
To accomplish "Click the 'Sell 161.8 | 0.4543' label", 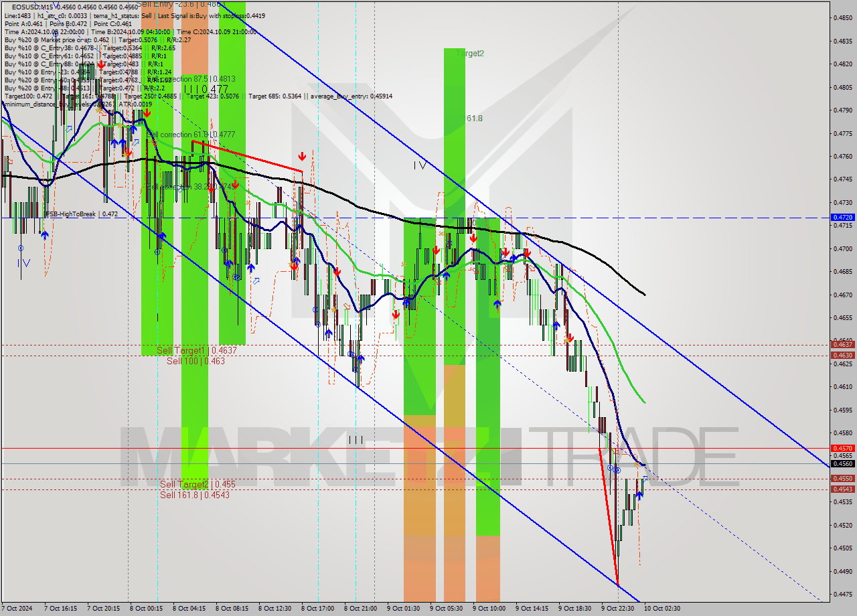I will point(195,495).
